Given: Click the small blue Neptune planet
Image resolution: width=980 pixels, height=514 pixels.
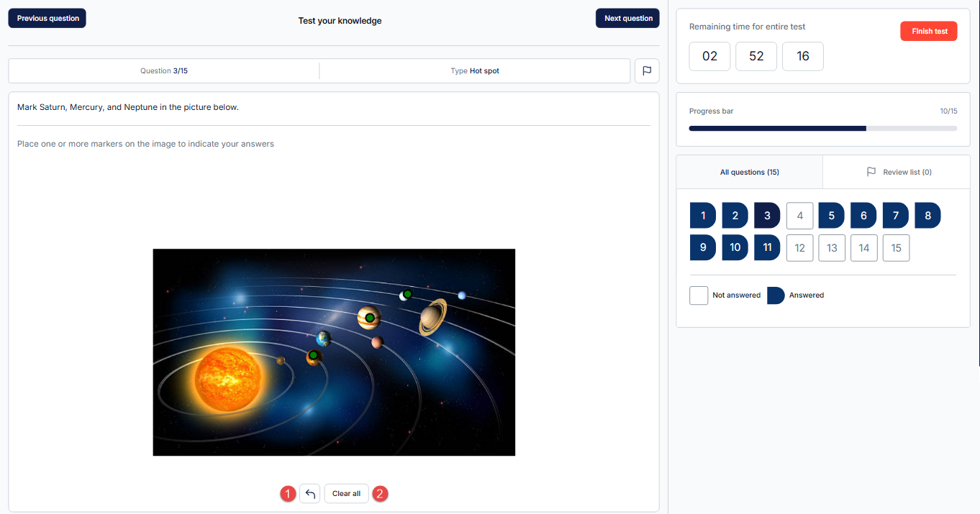Looking at the screenshot, I should [x=462, y=295].
